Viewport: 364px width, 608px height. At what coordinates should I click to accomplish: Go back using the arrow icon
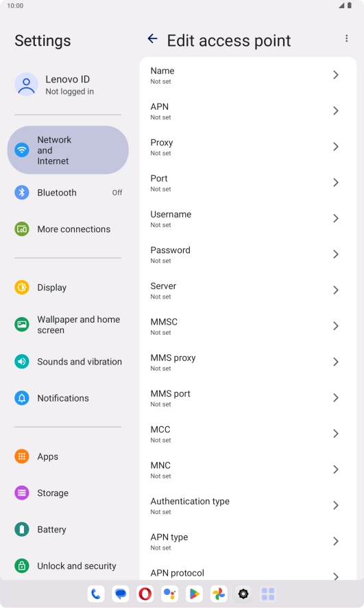click(153, 38)
